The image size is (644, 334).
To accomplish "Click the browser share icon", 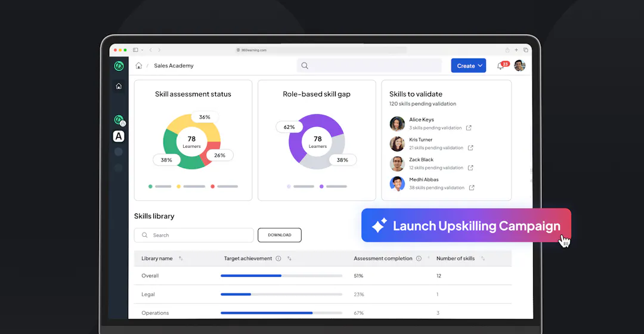I will tap(507, 50).
